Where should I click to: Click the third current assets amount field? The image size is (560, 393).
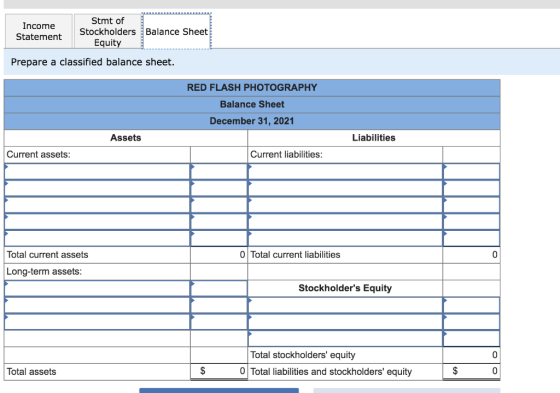pos(219,205)
